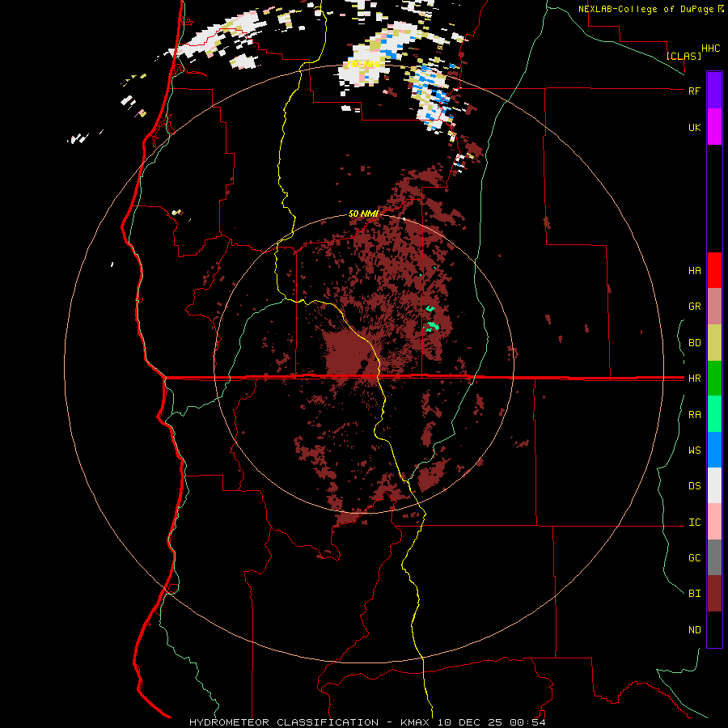Click the RF legend label
The width and height of the screenshot is (728, 728).
pos(694,91)
